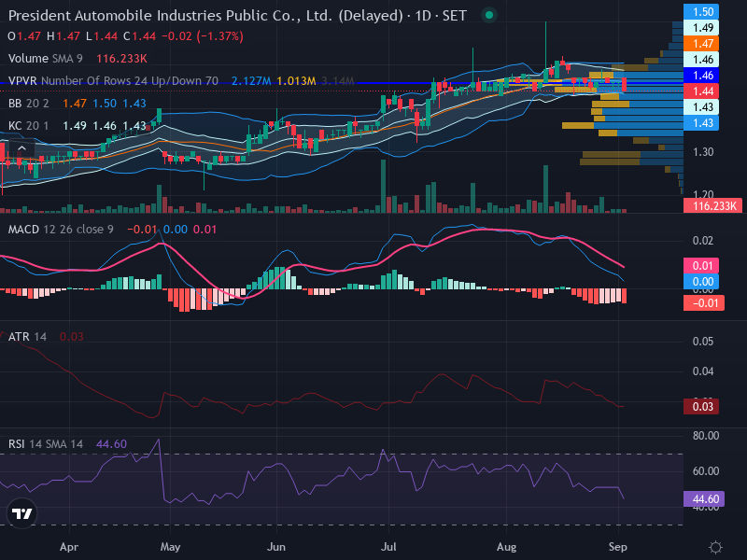Select the ATR 14 indicator legend
Image resolution: width=747 pixels, height=560 pixels.
(27, 337)
